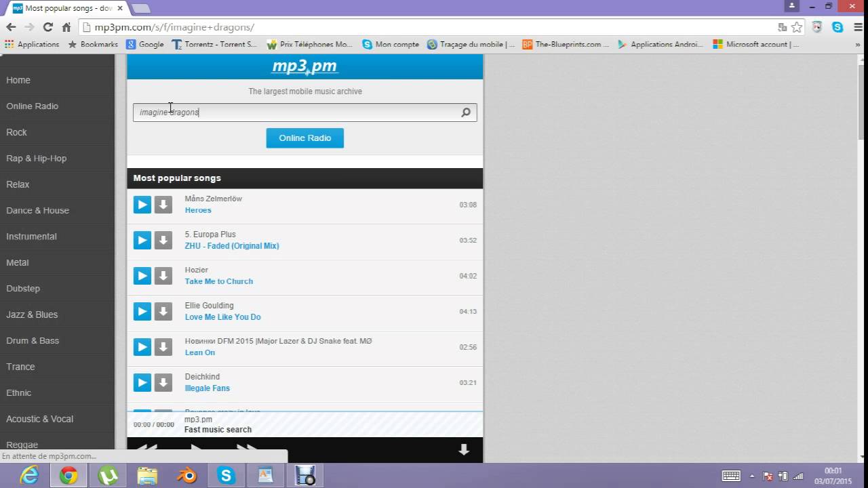868x488 pixels.
Task: Open Internet Explorer from the taskbar
Action: (x=29, y=476)
